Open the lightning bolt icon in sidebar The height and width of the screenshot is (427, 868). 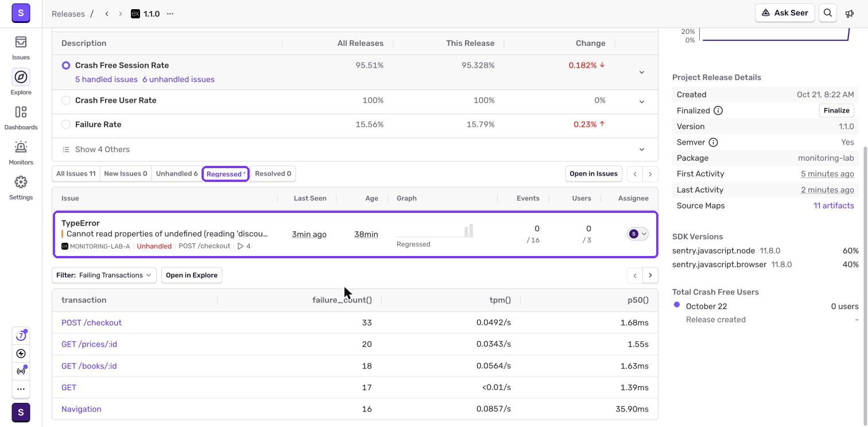tap(21, 354)
